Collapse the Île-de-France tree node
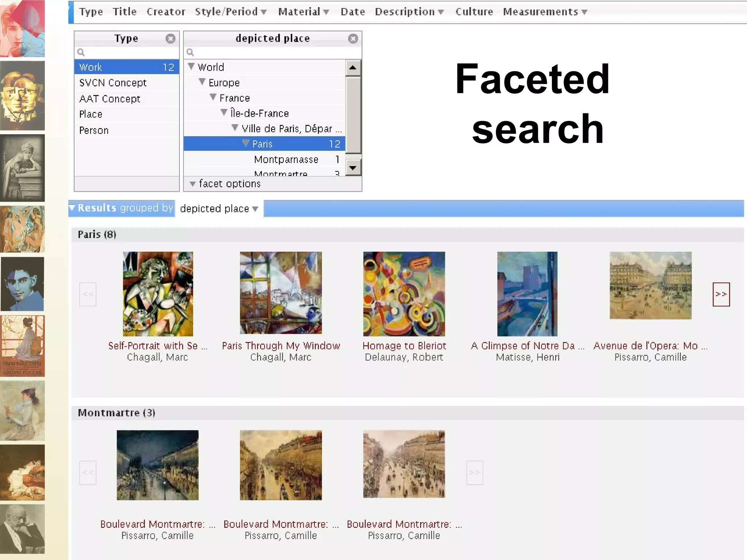This screenshot has width=747, height=560. coord(224,112)
